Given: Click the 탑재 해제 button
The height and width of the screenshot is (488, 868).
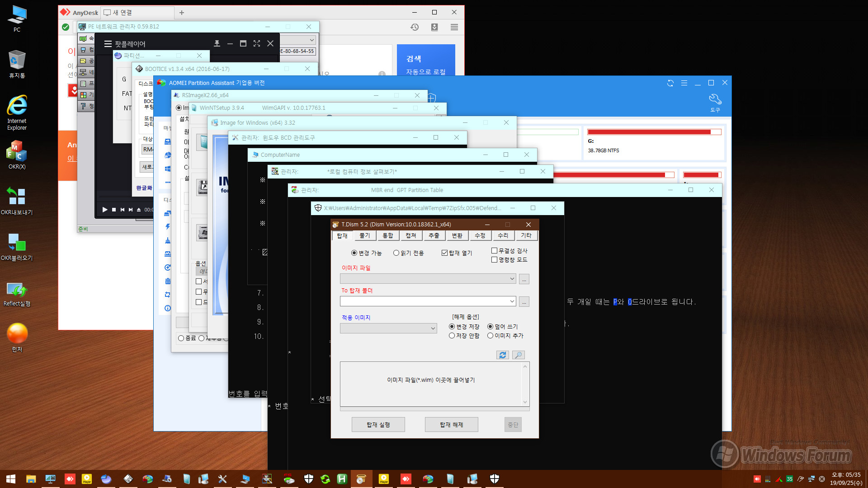Looking at the screenshot, I should point(452,425).
